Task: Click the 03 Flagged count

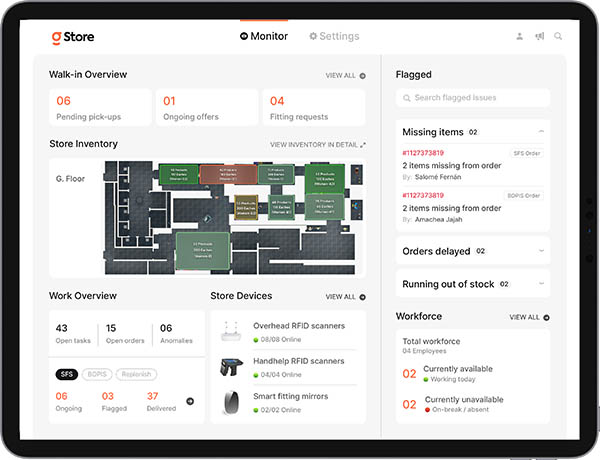Action: tap(114, 401)
